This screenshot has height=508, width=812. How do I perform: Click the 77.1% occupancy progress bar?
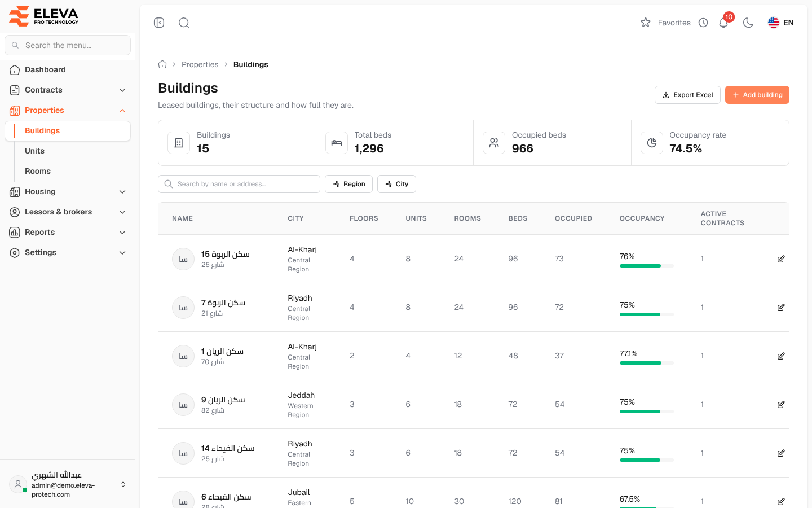[647, 363]
